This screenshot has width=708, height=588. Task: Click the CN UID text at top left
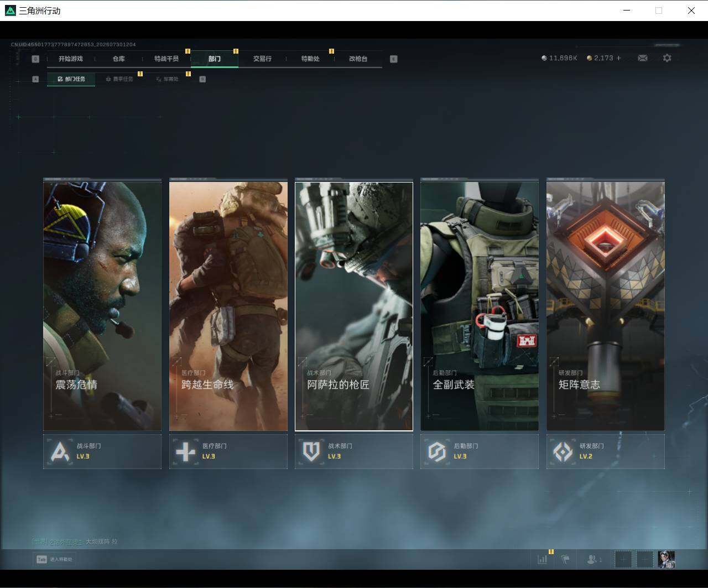click(x=74, y=44)
